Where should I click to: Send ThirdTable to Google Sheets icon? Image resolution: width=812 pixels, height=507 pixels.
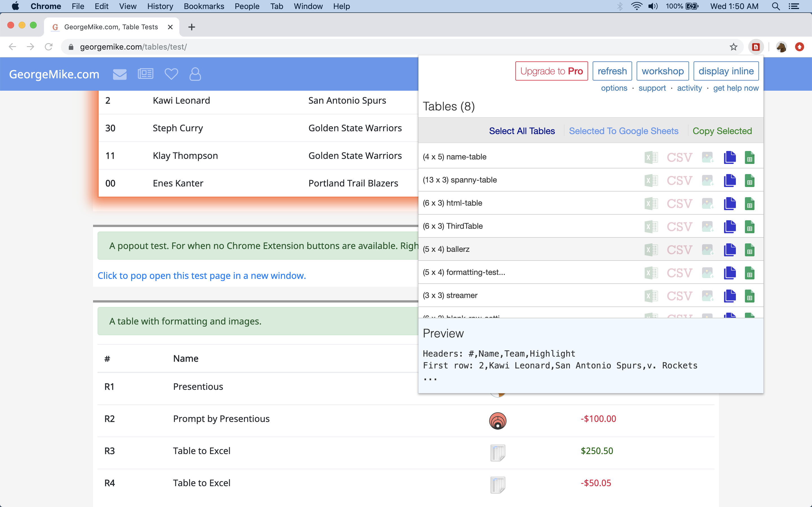click(x=749, y=227)
